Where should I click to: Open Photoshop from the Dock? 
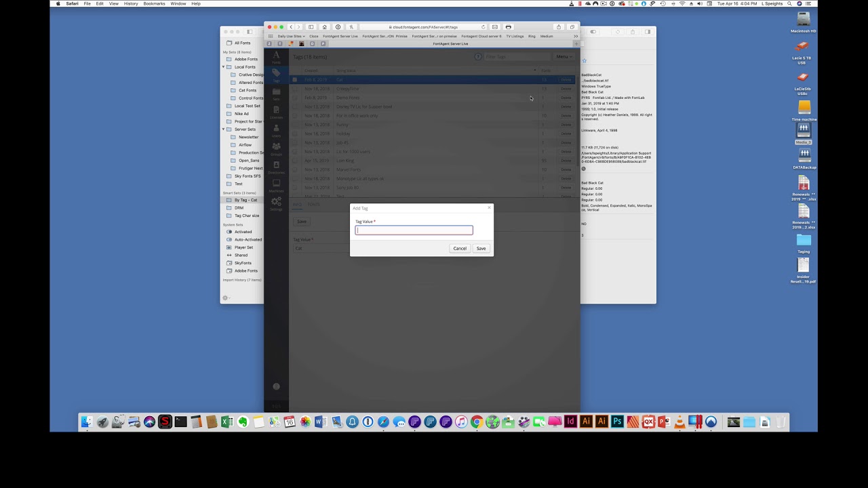tap(617, 422)
